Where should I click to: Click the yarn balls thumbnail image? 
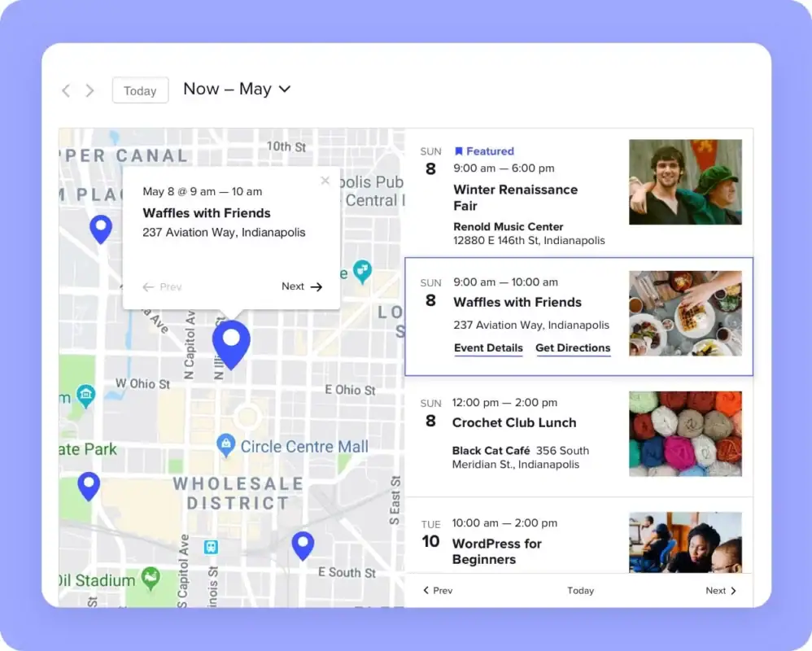tap(685, 434)
